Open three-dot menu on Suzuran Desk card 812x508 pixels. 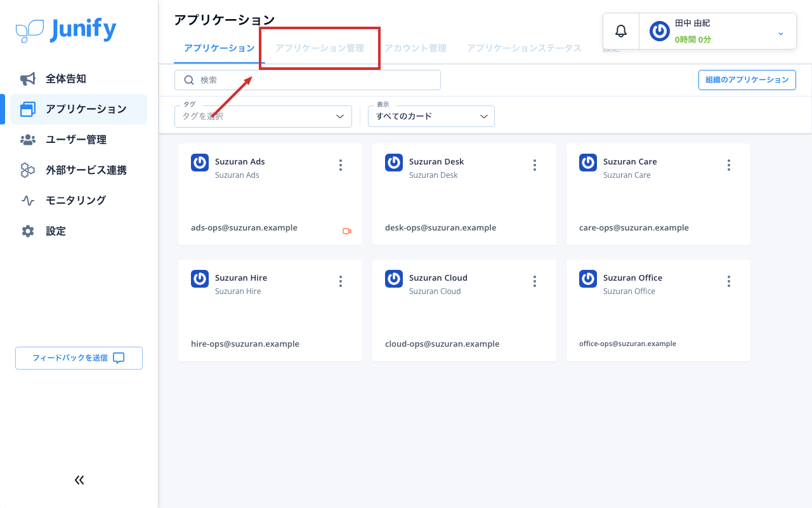(535, 165)
